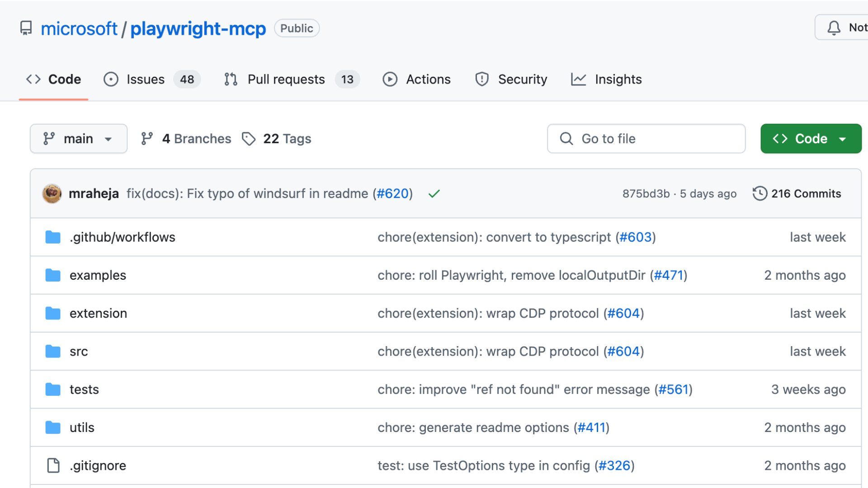The width and height of the screenshot is (868, 488).
Task: Click mraheja's avatar picture
Action: pyautogui.click(x=52, y=193)
